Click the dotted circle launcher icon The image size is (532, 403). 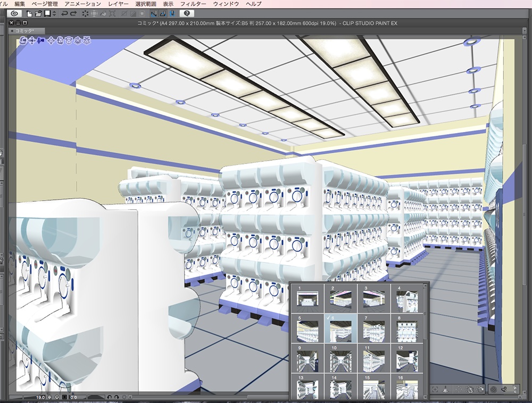tap(459, 390)
